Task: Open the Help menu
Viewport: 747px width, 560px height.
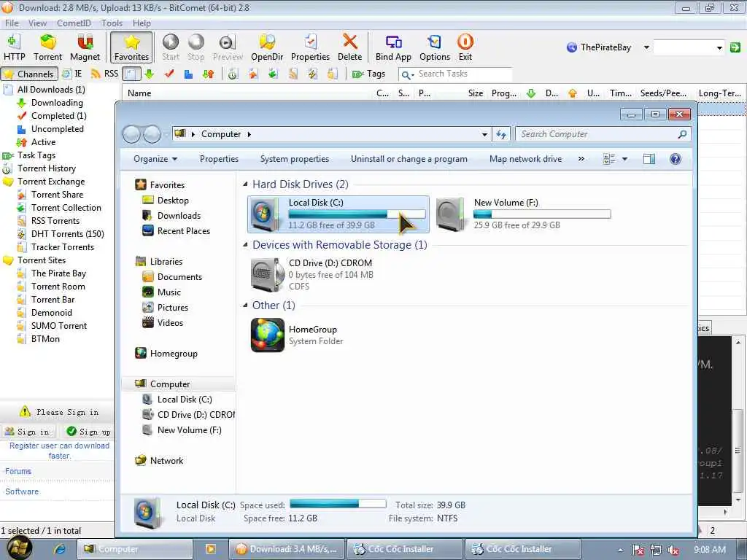Action: coord(142,23)
